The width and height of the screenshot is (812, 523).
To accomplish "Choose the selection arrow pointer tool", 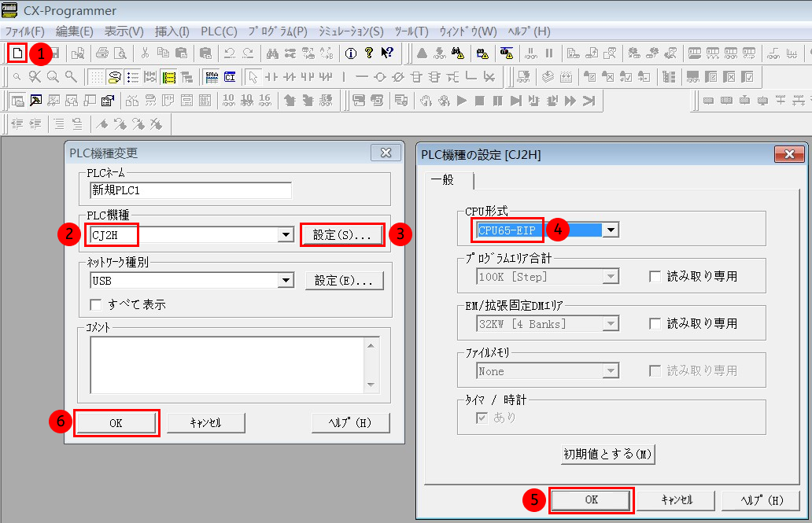I will (253, 77).
